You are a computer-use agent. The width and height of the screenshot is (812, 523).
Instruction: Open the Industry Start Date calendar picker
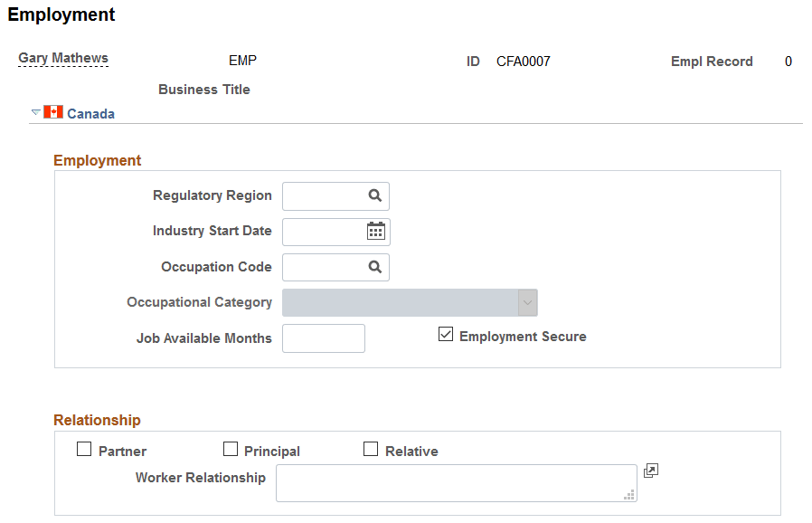point(375,232)
